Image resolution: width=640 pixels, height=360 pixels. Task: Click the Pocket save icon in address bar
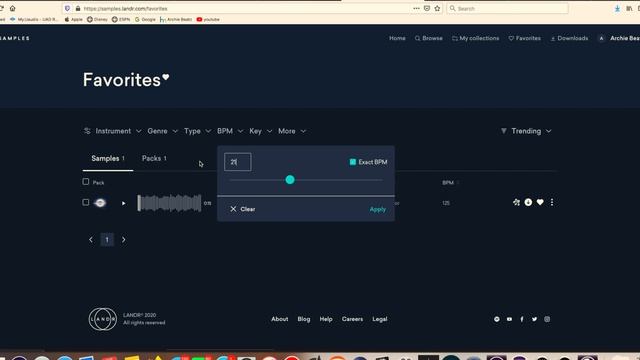point(427,8)
